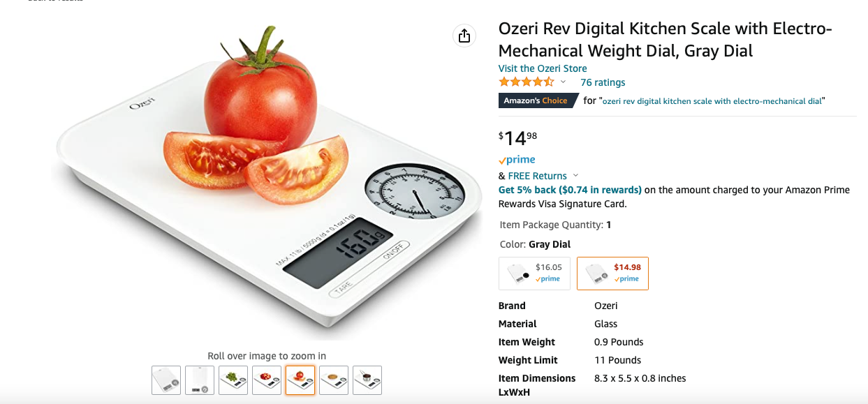Screen dimensions: 868x404
Task: Select the second thumbnail showing scale upright
Action: (200, 380)
